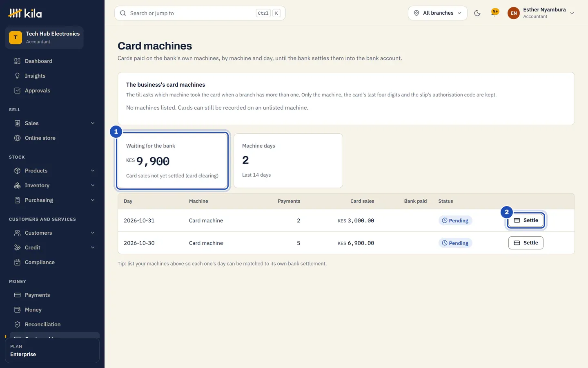Click the Machine days summary card
This screenshot has width=588, height=368.
tap(288, 161)
